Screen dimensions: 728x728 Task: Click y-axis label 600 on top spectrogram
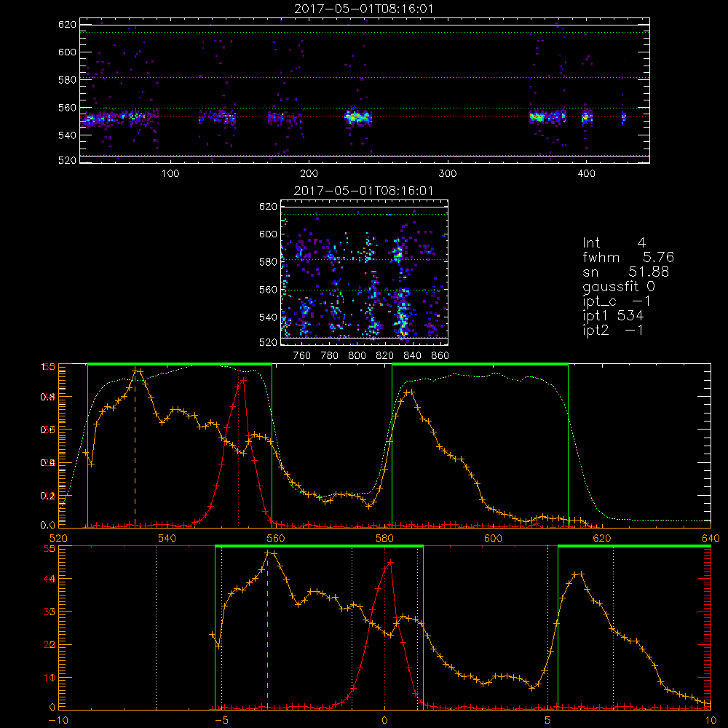click(67, 52)
